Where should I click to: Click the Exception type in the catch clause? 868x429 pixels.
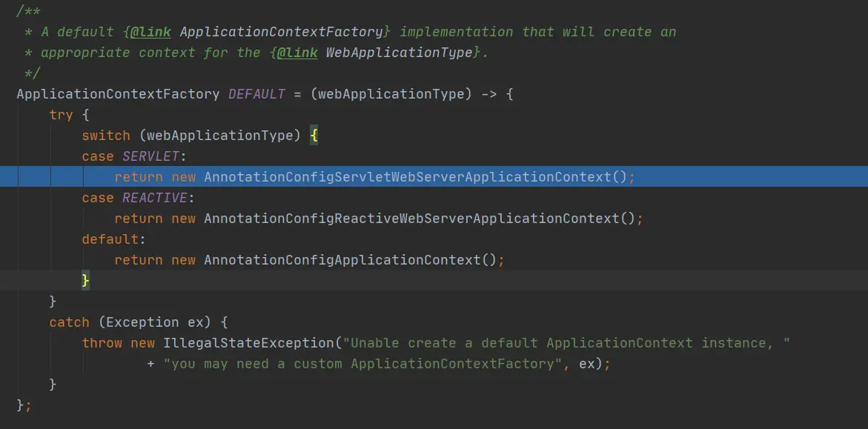click(x=142, y=322)
